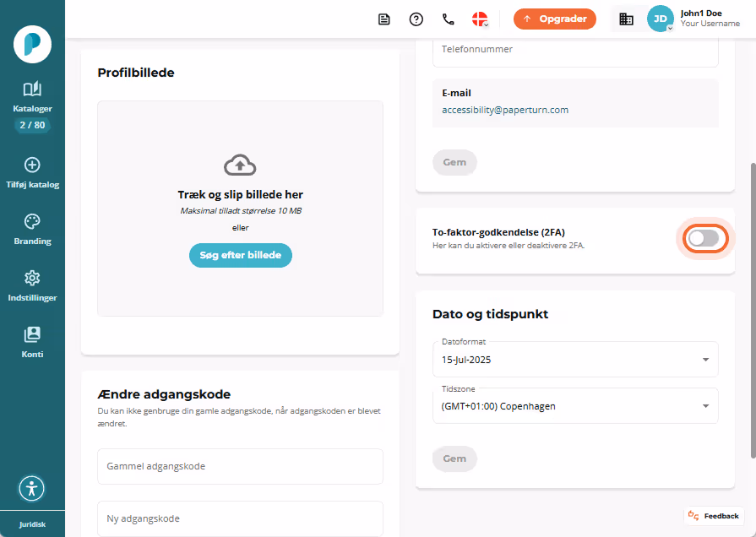
Task: Click the Dato og tidspunkt heading
Action: click(x=490, y=314)
